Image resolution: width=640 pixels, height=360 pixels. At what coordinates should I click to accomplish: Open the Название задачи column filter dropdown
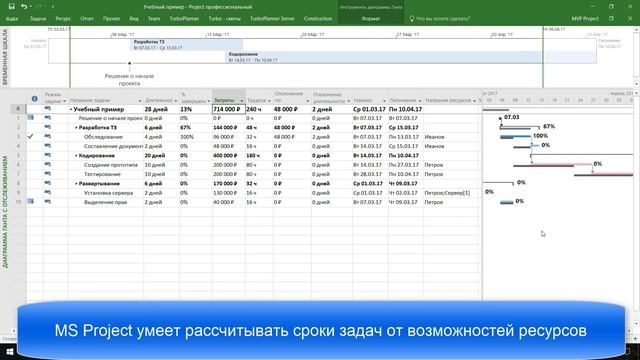pos(140,101)
